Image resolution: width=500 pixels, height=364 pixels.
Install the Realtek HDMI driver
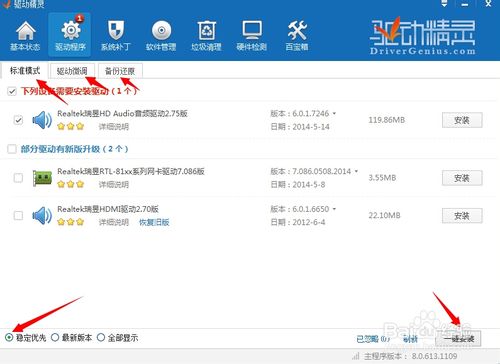[x=462, y=216]
